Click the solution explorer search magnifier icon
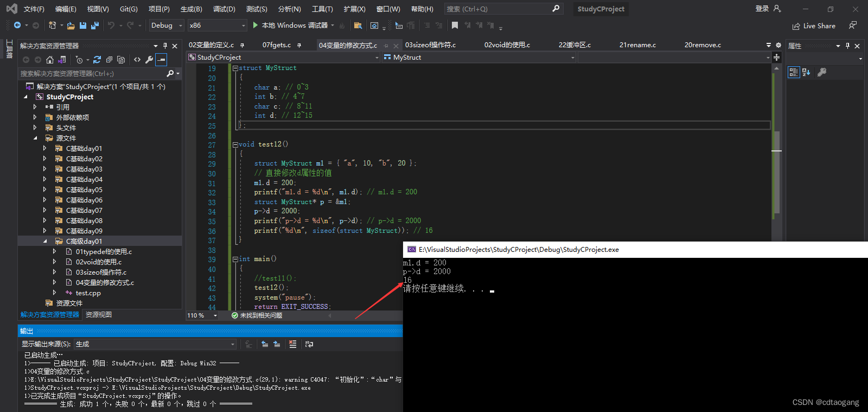This screenshot has width=868, height=412. point(170,73)
